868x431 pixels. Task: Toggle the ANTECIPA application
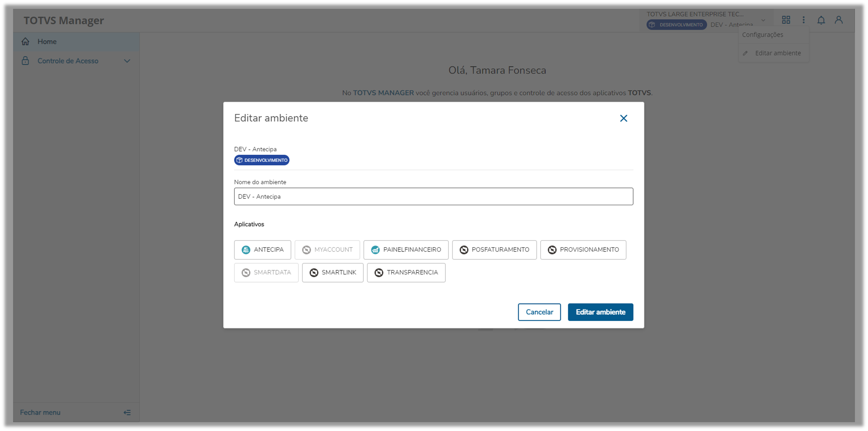coord(263,250)
